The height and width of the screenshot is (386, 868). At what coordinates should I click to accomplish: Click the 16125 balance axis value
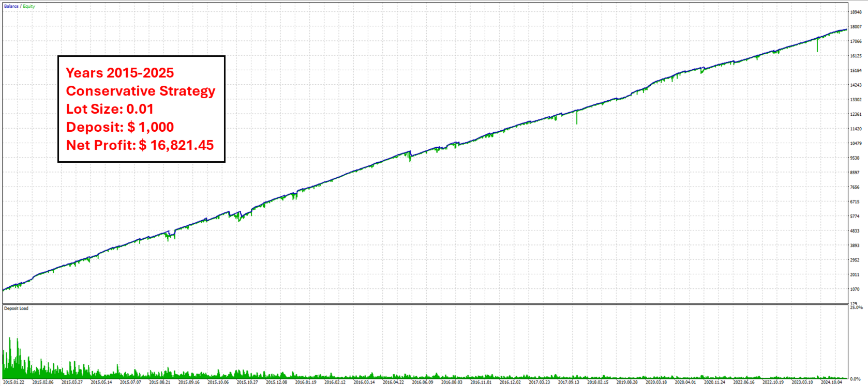click(856, 56)
